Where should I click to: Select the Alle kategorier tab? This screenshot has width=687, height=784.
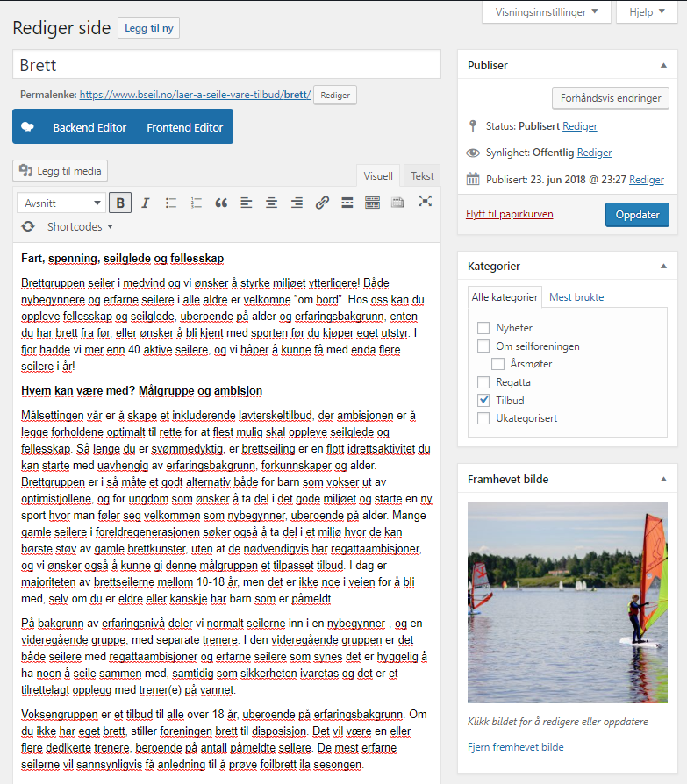(x=505, y=297)
